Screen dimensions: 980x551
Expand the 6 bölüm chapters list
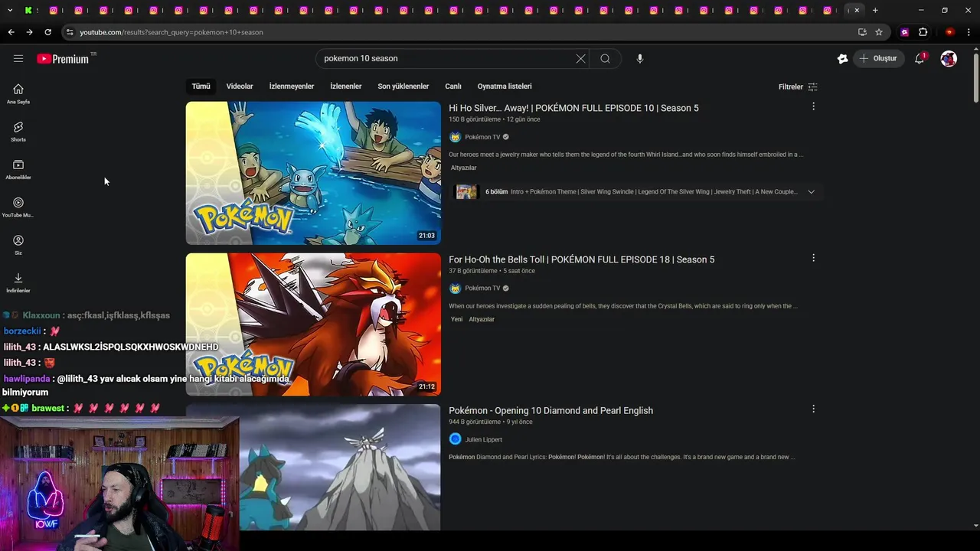(x=812, y=191)
